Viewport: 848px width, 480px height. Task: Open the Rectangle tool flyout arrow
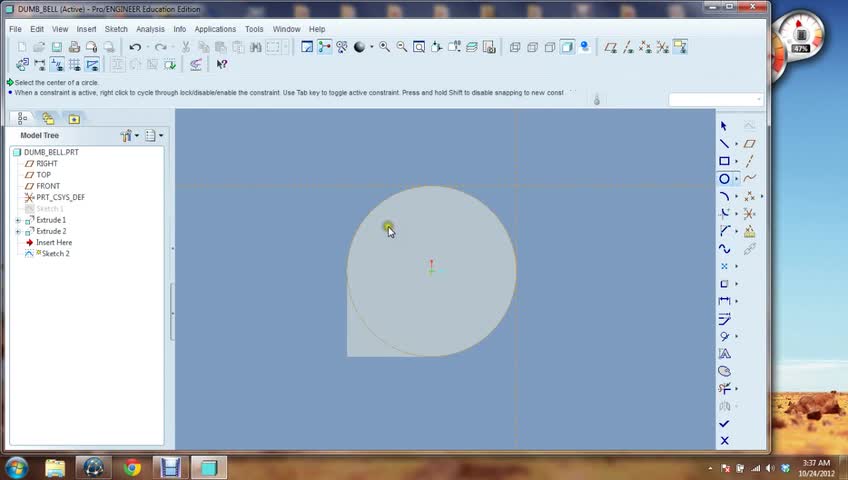[x=737, y=162]
